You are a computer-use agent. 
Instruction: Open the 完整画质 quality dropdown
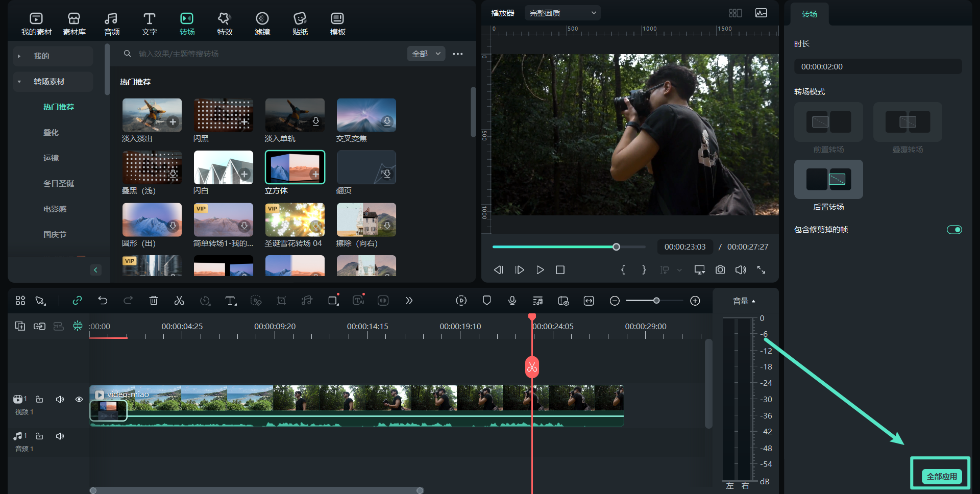click(562, 13)
